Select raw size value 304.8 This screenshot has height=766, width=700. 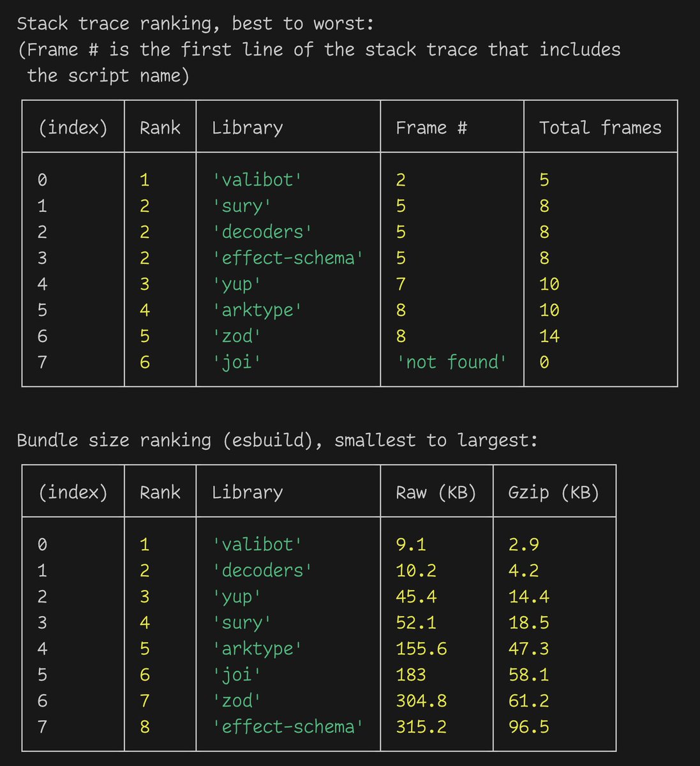point(421,701)
